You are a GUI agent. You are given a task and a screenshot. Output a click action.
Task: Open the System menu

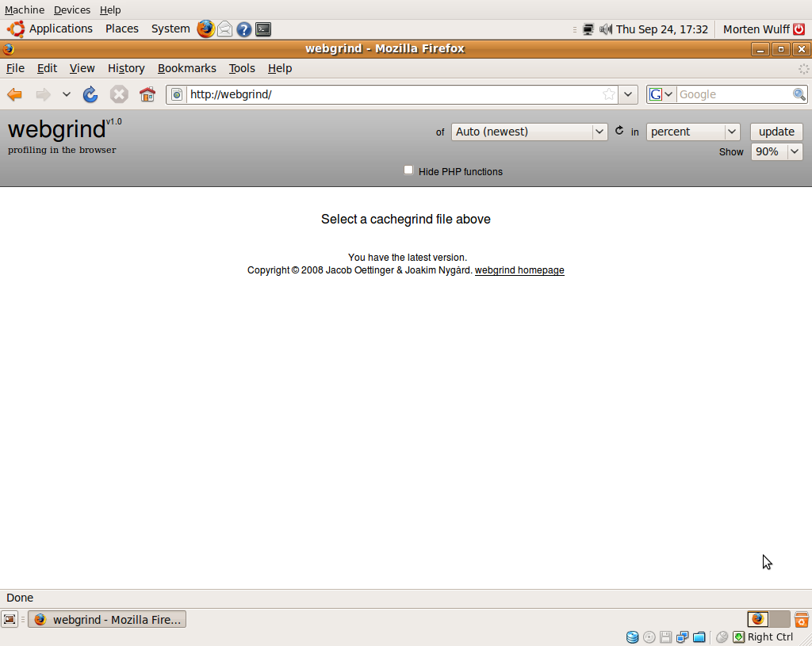[170, 29]
